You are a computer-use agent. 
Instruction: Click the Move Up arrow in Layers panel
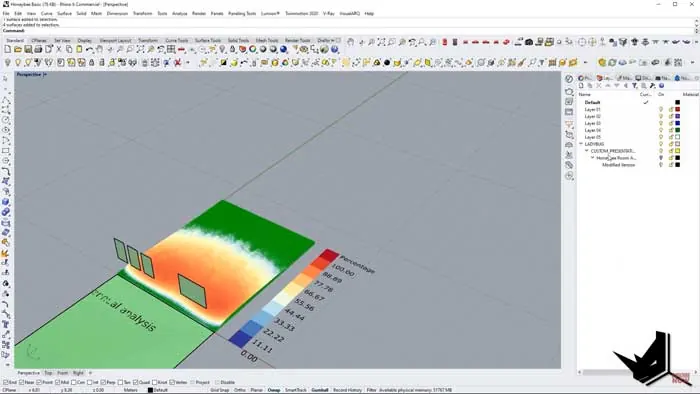[608, 86]
